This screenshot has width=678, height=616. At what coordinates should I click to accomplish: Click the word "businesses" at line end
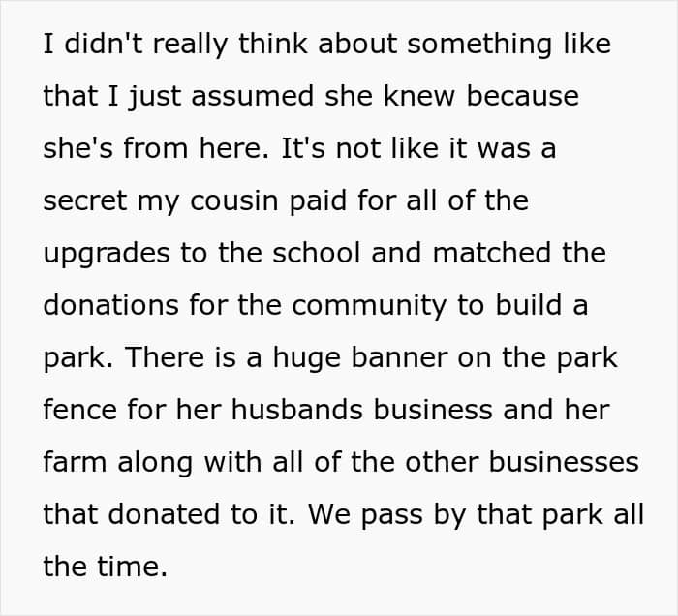[x=564, y=462]
